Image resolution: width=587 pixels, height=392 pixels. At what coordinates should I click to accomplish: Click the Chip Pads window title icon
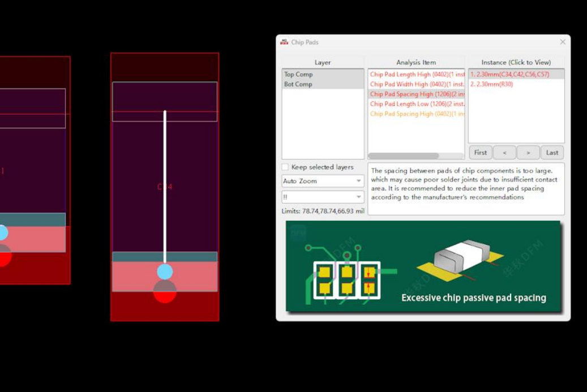click(284, 42)
